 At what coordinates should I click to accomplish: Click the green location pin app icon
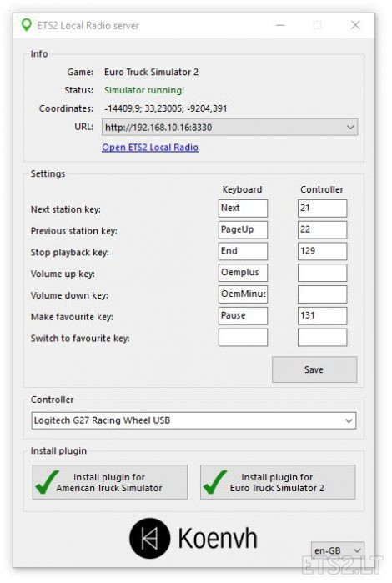pos(26,25)
